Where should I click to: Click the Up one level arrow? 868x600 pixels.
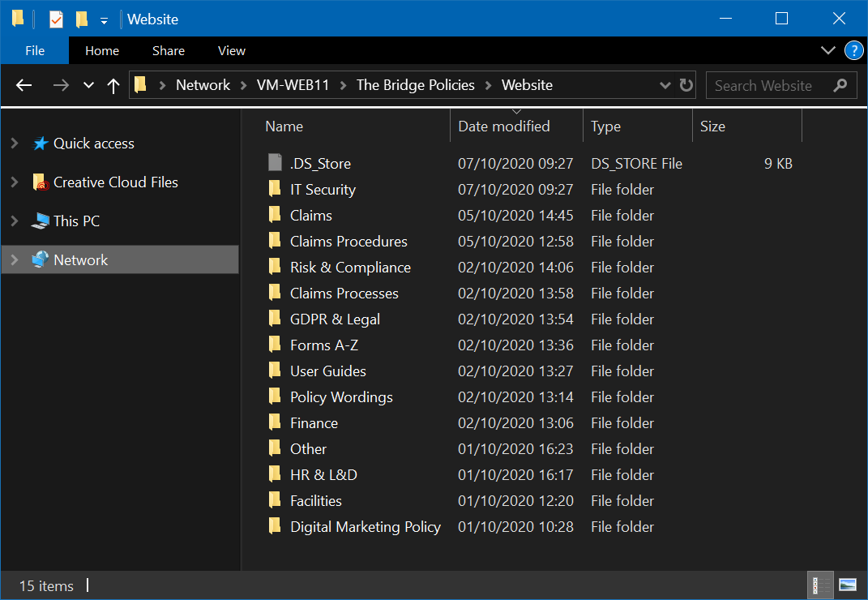(x=113, y=85)
